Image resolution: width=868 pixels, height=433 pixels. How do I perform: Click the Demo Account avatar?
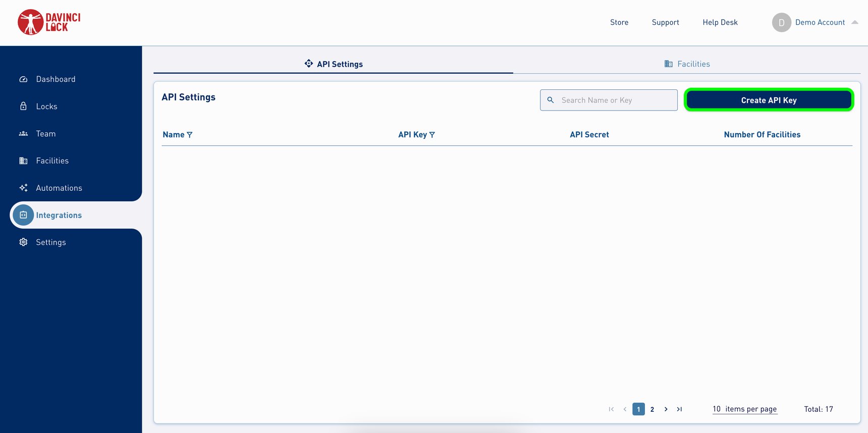781,22
